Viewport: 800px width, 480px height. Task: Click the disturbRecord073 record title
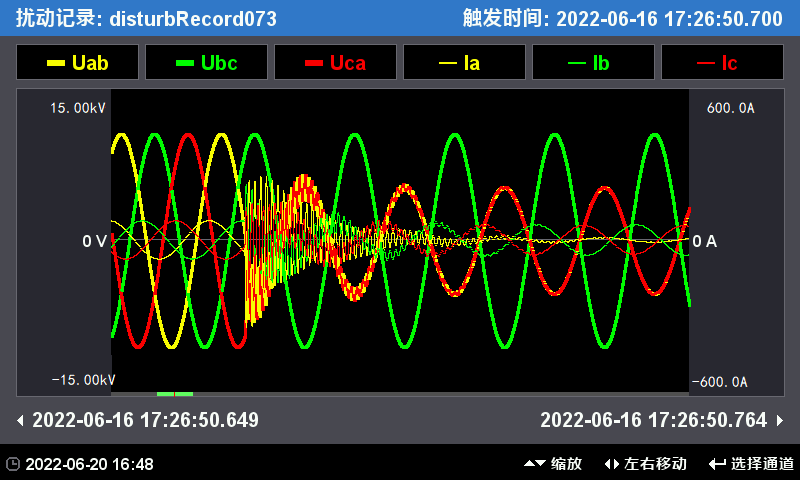coord(192,18)
